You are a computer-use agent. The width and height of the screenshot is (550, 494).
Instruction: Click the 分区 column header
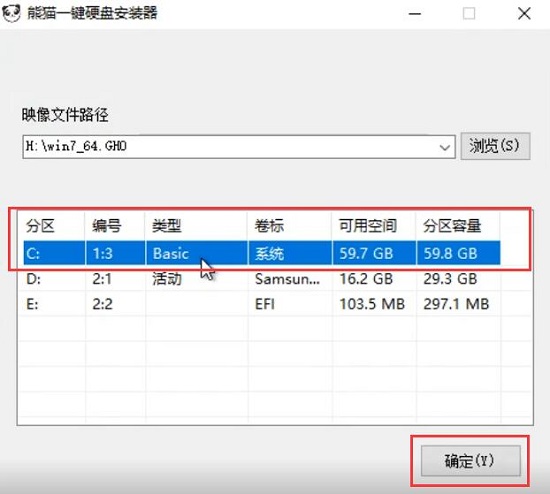click(x=51, y=226)
